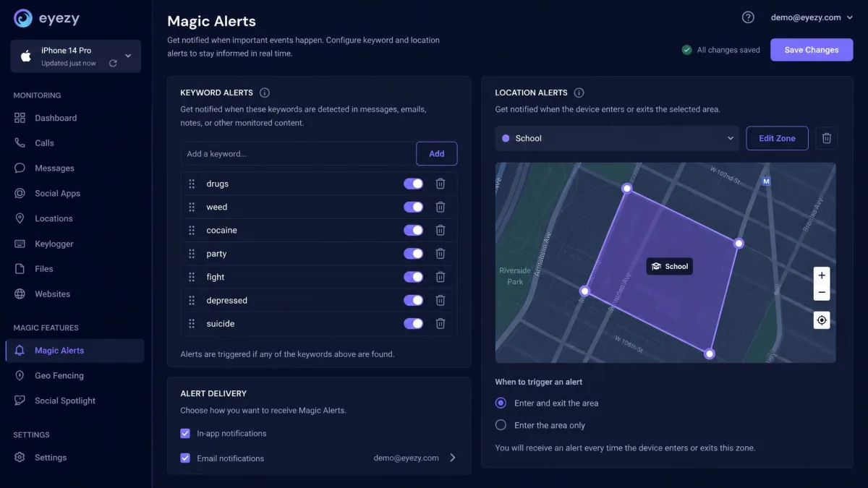Click the drag handle for "weed"
Screen dimensions: 868x488
[192, 207]
